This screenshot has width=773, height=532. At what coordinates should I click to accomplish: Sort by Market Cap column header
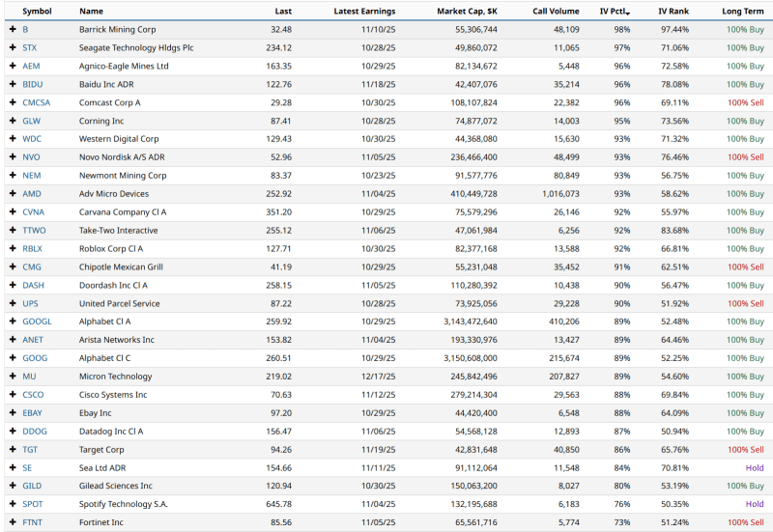[x=466, y=12]
